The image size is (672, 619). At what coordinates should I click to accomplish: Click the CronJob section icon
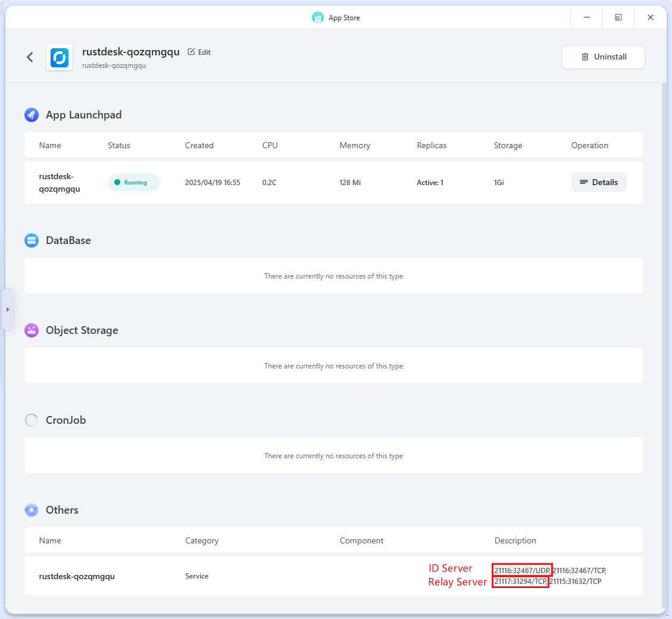(x=32, y=420)
